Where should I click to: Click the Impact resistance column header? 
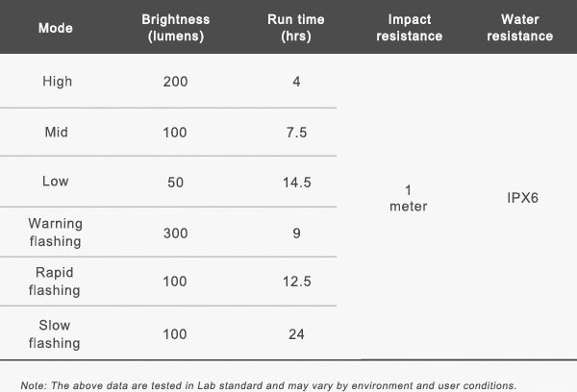click(410, 28)
